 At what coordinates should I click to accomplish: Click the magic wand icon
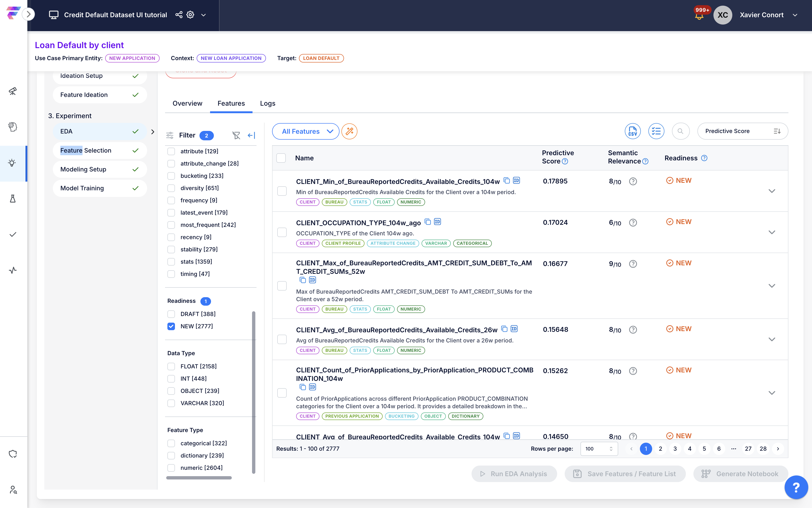(349, 131)
